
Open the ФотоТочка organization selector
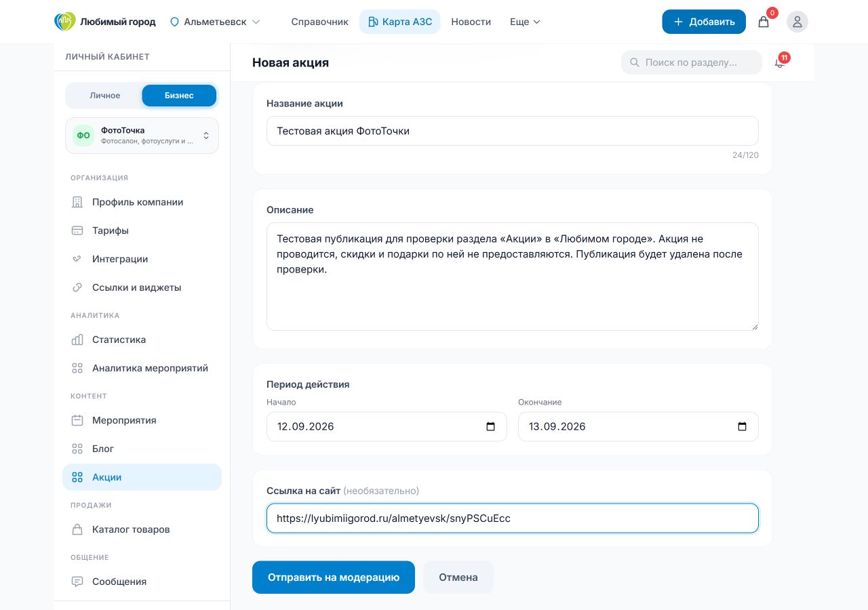click(x=142, y=136)
